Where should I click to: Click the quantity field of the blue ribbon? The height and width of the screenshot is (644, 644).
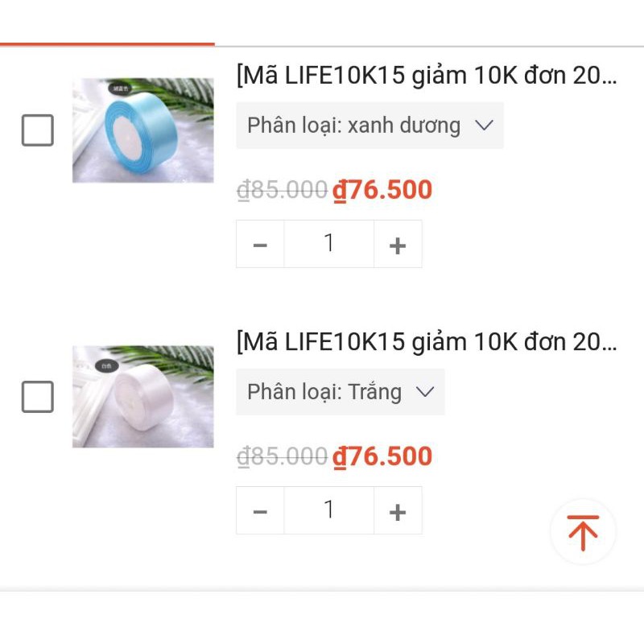[328, 244]
